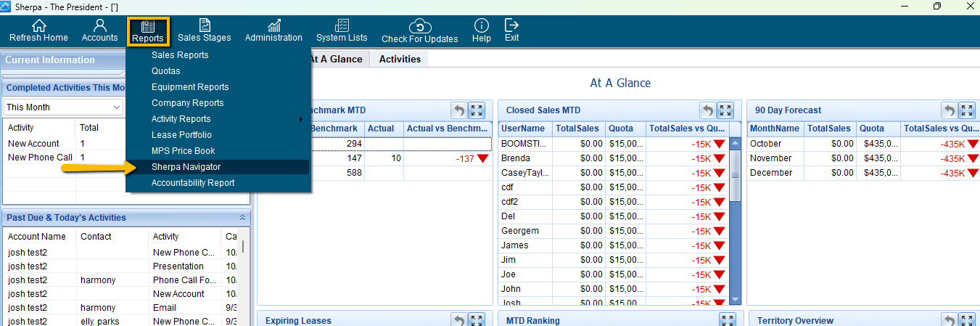Click the Refresh Home icon

tap(38, 26)
